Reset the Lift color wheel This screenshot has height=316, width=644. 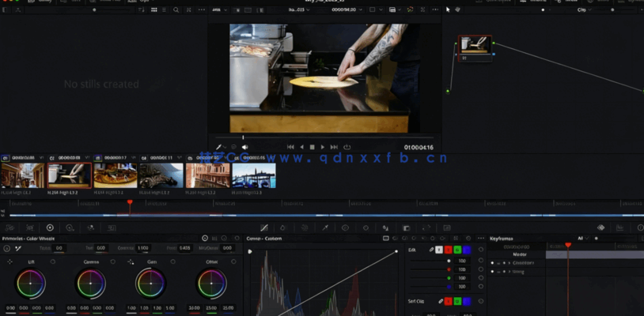pyautogui.click(x=52, y=261)
